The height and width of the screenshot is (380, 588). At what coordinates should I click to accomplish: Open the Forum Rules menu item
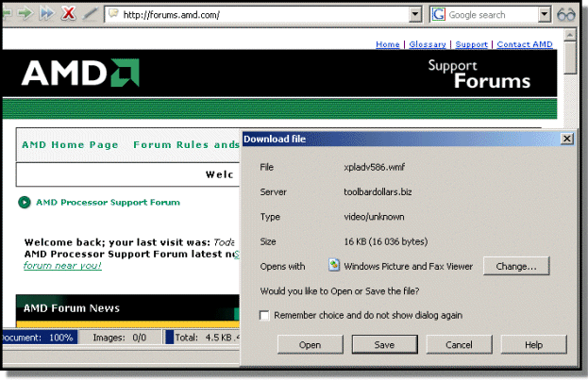tap(186, 144)
